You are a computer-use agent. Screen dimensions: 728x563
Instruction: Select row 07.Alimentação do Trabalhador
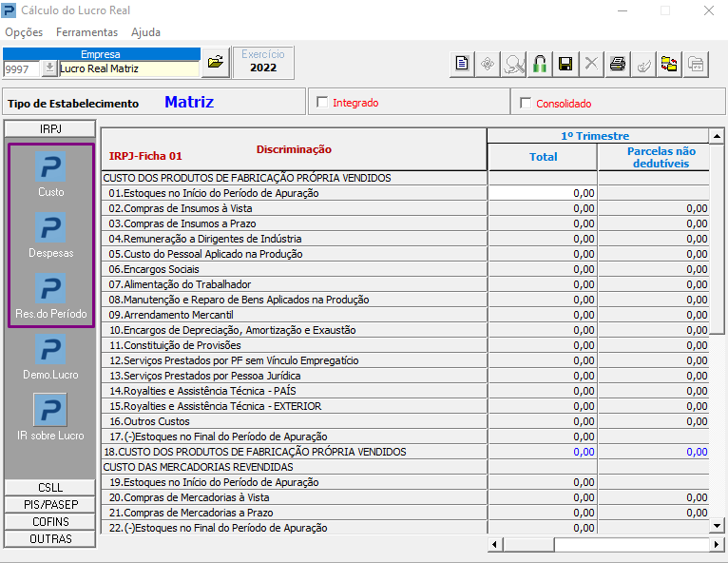295,284
